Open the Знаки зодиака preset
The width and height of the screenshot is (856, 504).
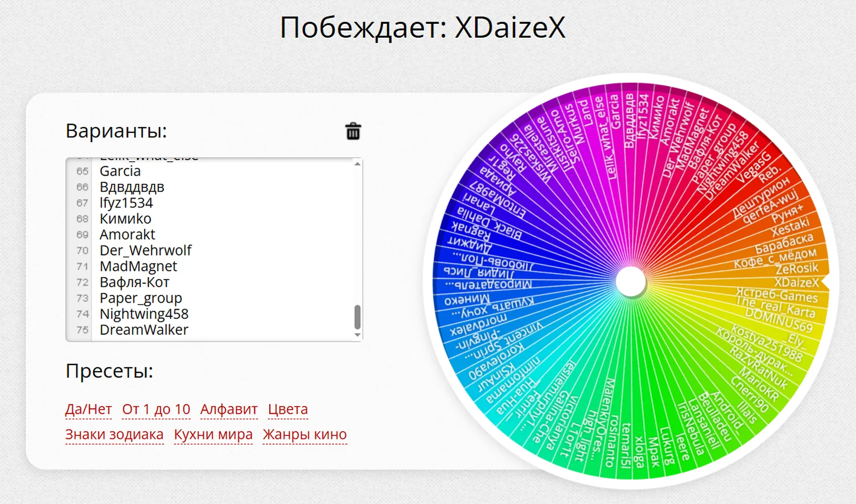[114, 434]
